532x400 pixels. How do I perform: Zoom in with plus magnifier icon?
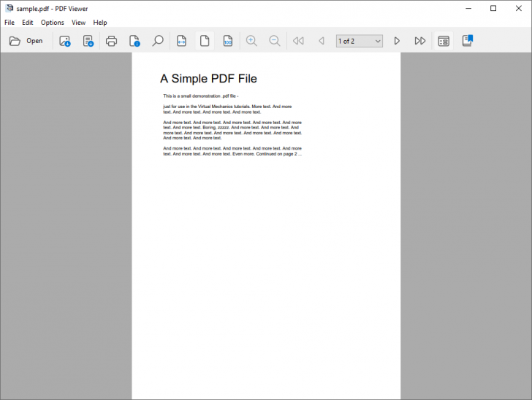(x=251, y=41)
